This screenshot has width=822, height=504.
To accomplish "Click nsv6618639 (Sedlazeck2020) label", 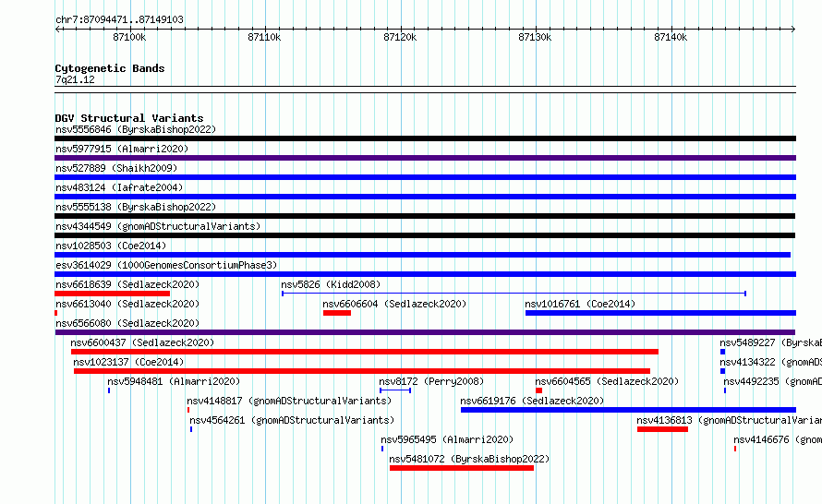I will point(127,284).
